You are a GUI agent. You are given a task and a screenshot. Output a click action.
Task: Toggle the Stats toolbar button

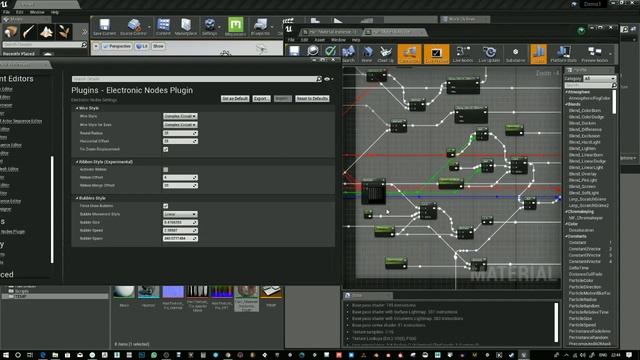click(x=538, y=54)
